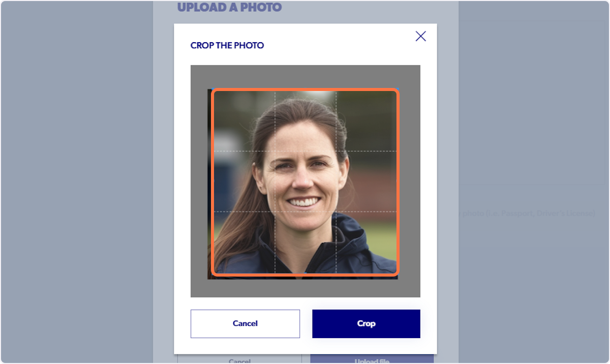Select the right edge of crop frame
Viewport: 610px width, 364px height.
click(398, 182)
